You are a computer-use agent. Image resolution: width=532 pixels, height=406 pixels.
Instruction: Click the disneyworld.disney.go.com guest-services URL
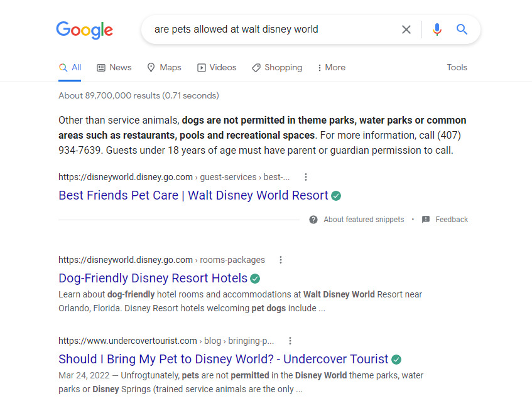tap(174, 177)
